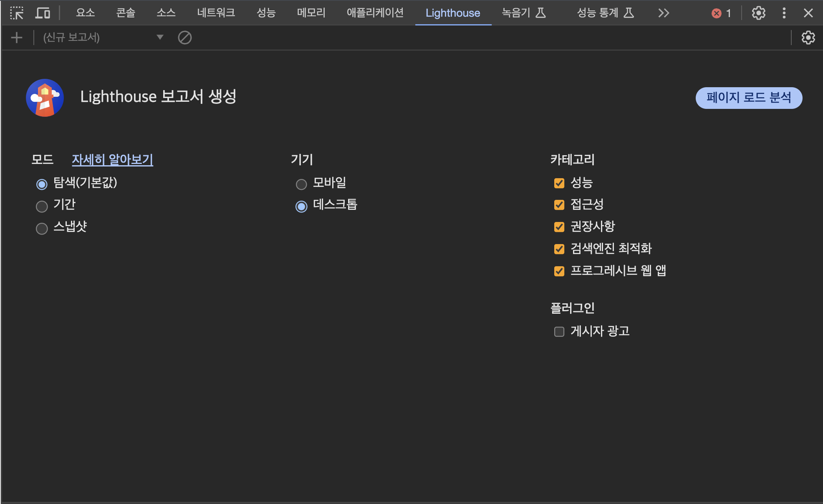The image size is (823, 504).
Task: Click the 페이지 로드 분석 button
Action: [749, 98]
